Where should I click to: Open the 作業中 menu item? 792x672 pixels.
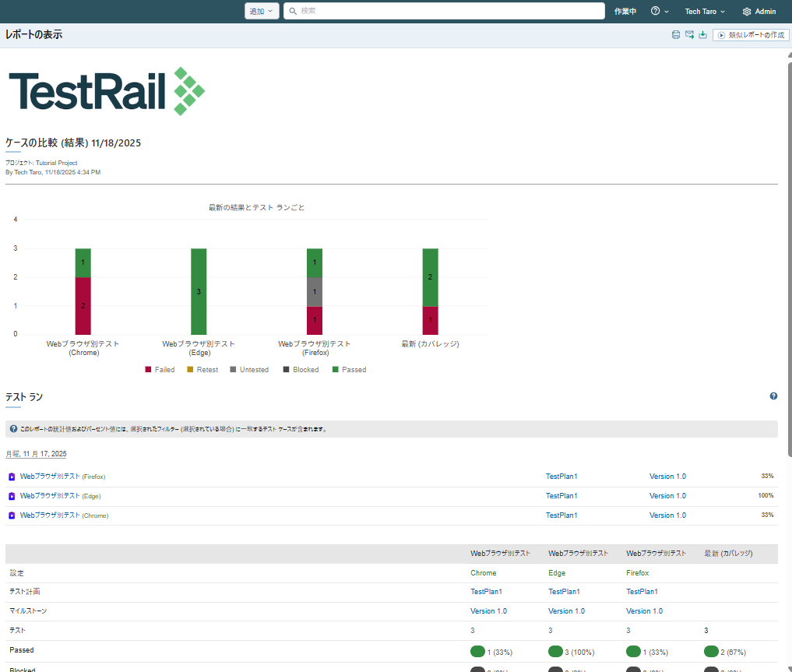625,12
